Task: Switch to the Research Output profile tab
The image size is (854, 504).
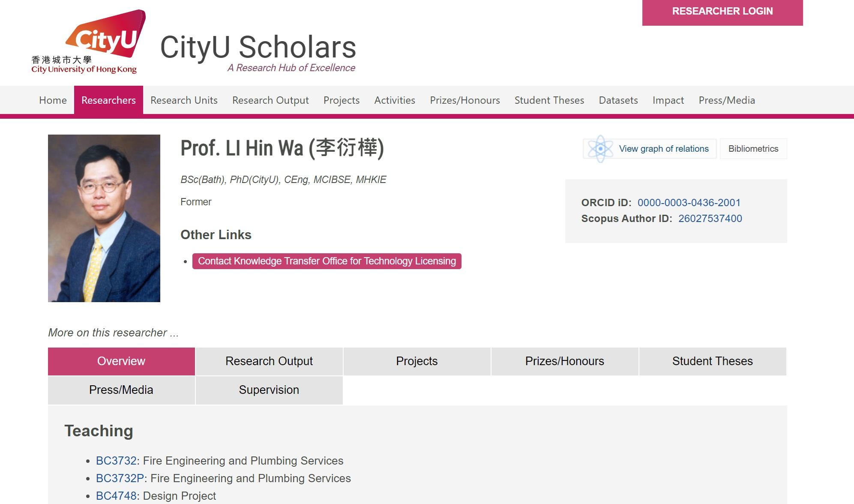Action: 269,361
